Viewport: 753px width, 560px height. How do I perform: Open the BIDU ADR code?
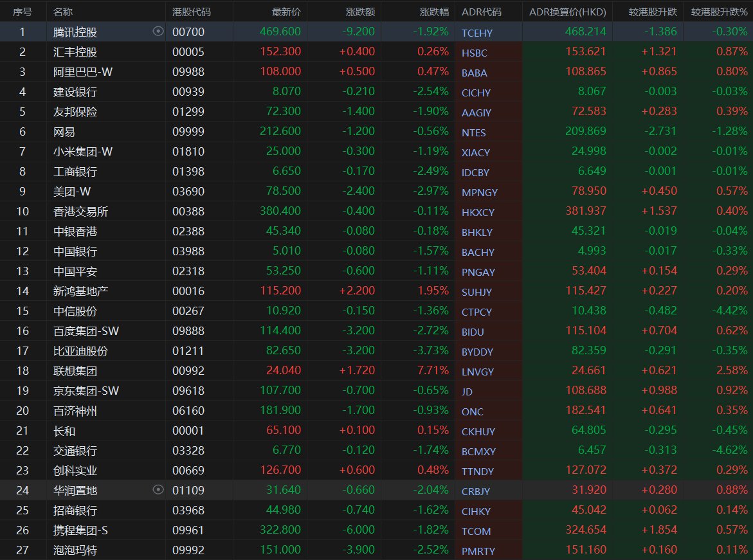point(473,332)
